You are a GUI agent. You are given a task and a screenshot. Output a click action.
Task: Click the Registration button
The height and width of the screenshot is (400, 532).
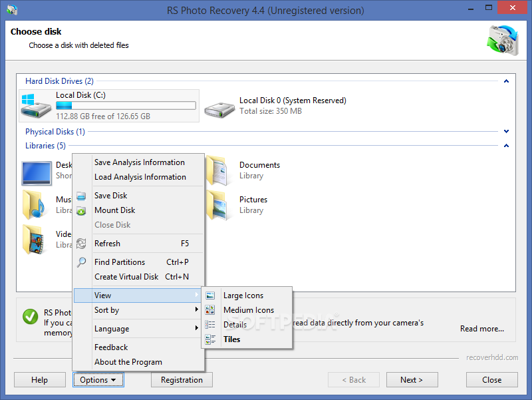pyautogui.click(x=182, y=379)
